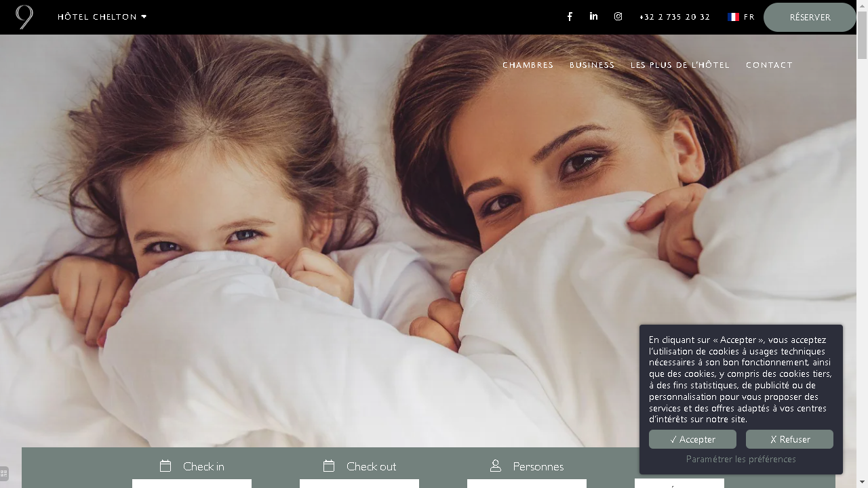The width and height of the screenshot is (868, 488).
Task: Click the Check out calendar icon
Action: click(329, 466)
